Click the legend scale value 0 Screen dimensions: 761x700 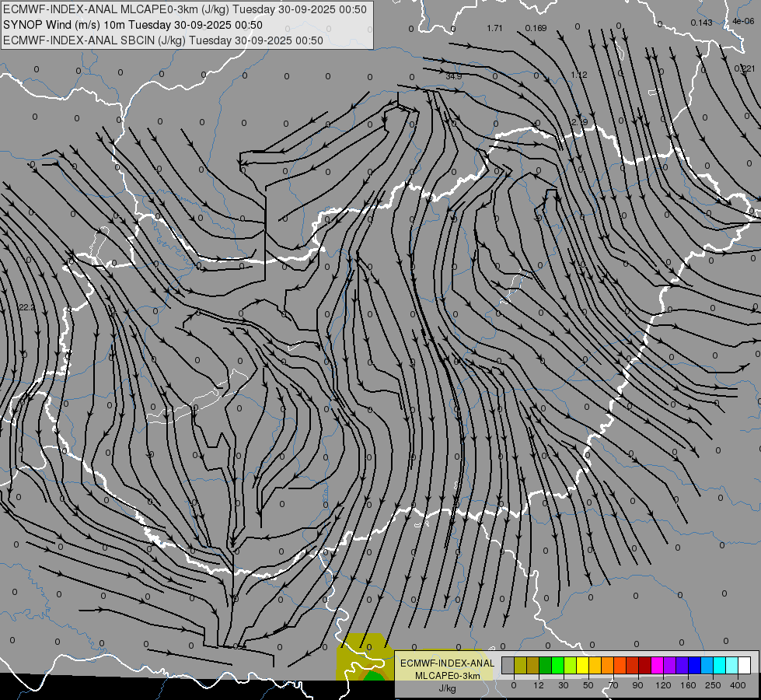point(514,685)
